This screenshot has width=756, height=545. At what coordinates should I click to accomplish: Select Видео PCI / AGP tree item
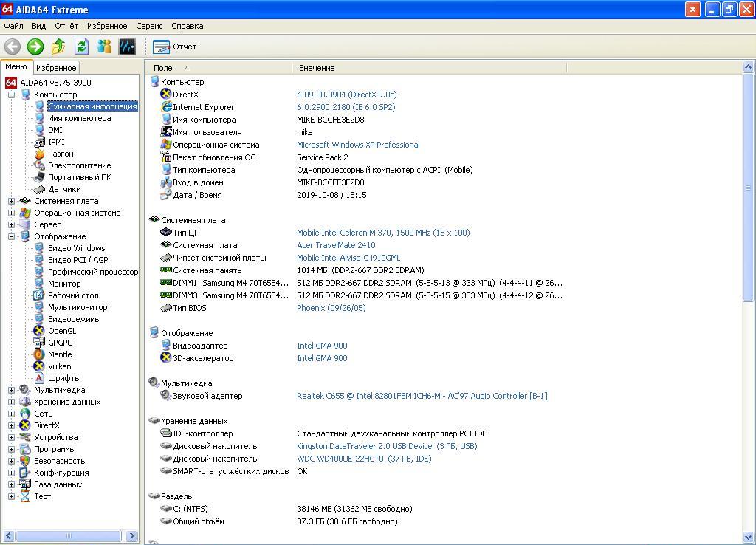point(78,260)
